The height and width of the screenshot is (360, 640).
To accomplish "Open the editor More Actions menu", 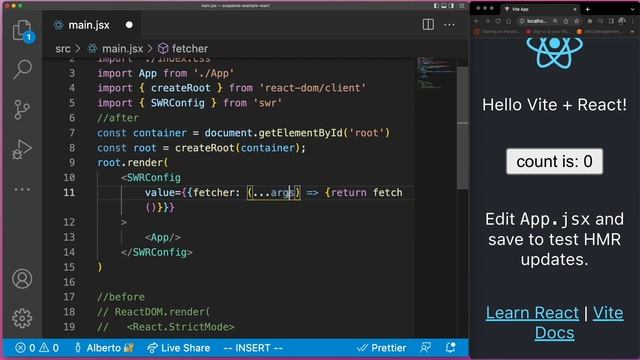I will (449, 25).
